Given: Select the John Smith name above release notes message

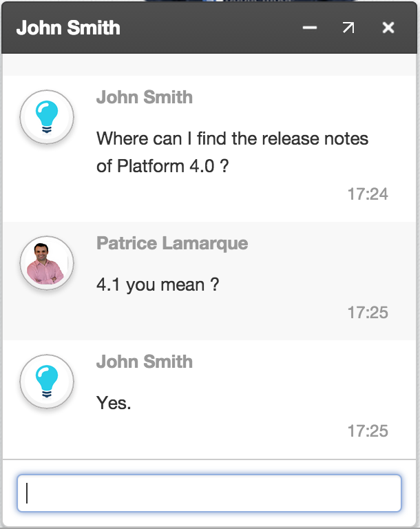Looking at the screenshot, I should point(145,97).
